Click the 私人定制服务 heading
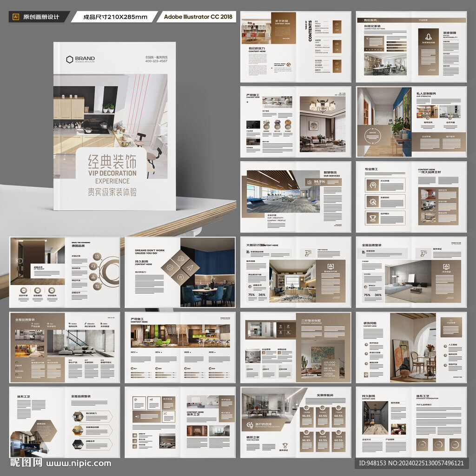Viewport: 476px width, 476px height. pos(426,93)
